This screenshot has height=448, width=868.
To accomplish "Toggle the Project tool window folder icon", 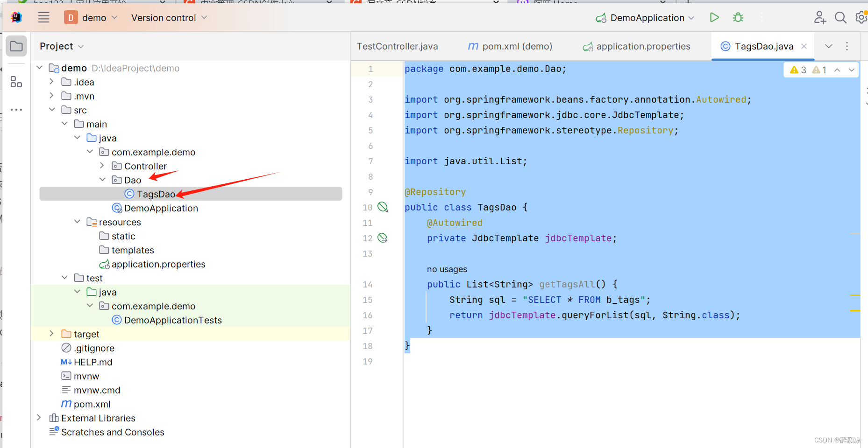I will tap(16, 46).
